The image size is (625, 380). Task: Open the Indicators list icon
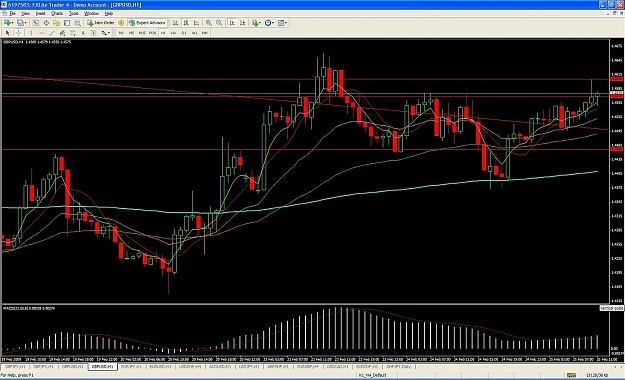click(x=255, y=23)
